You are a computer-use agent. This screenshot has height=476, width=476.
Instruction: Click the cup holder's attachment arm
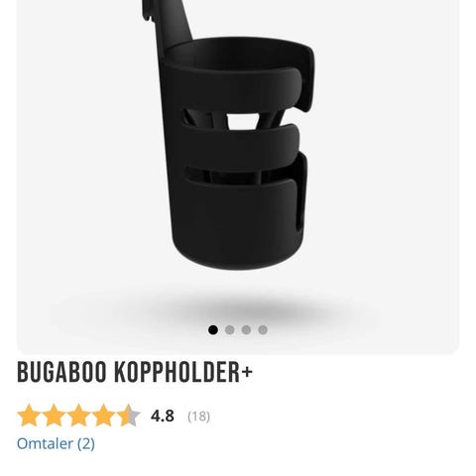pyautogui.click(x=169, y=25)
